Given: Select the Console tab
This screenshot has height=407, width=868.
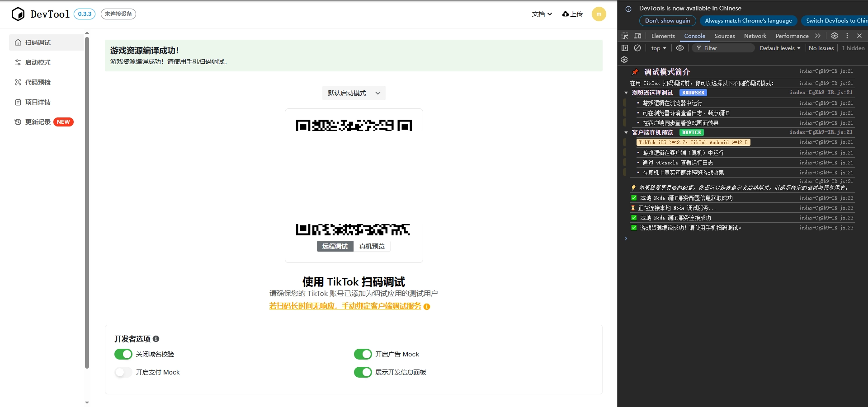Looking at the screenshot, I should pyautogui.click(x=694, y=36).
